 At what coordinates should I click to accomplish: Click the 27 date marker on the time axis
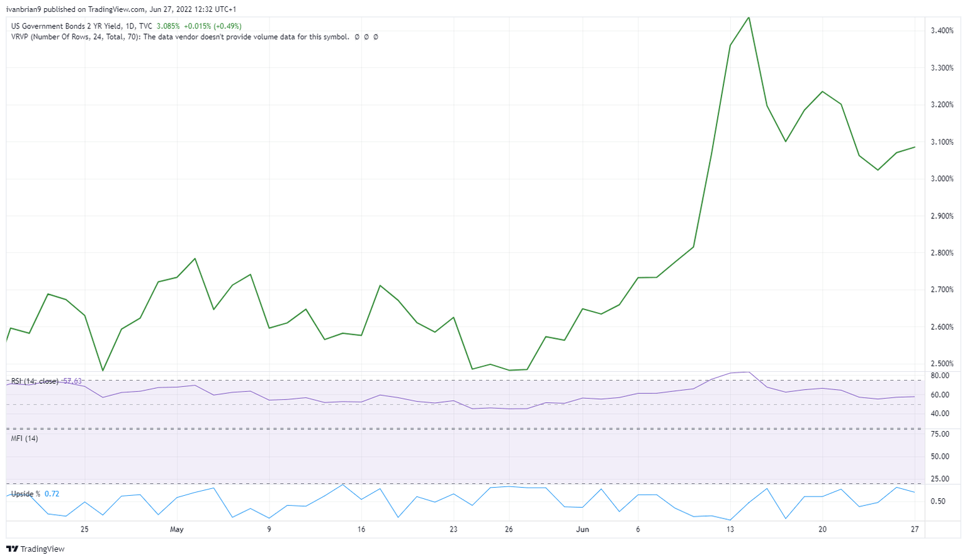click(915, 529)
